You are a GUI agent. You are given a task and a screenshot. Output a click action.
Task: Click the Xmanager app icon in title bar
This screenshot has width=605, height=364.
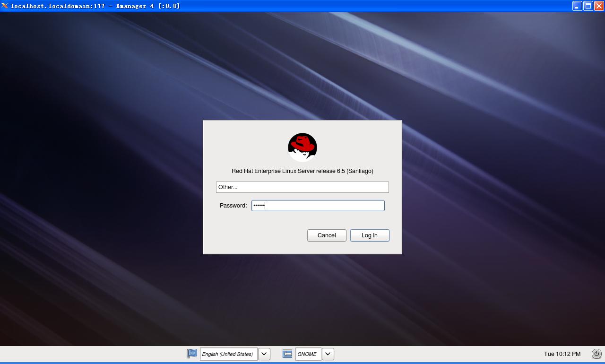tap(5, 6)
